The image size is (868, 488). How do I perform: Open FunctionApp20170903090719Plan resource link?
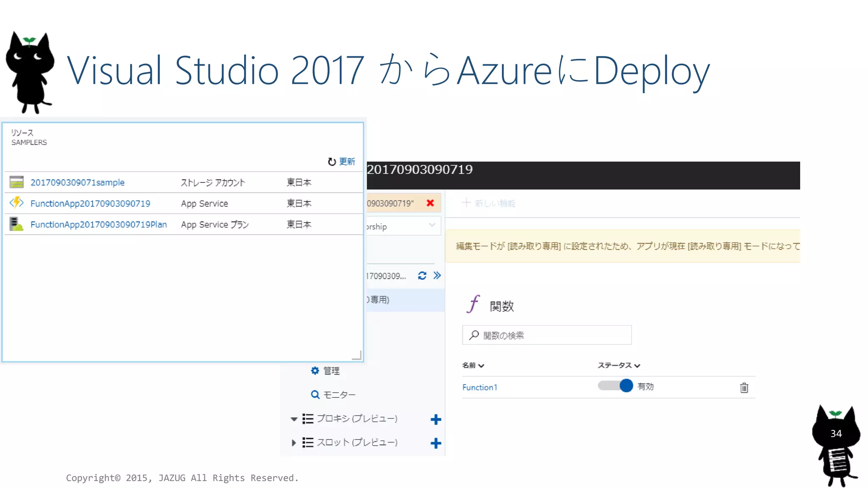(x=99, y=225)
